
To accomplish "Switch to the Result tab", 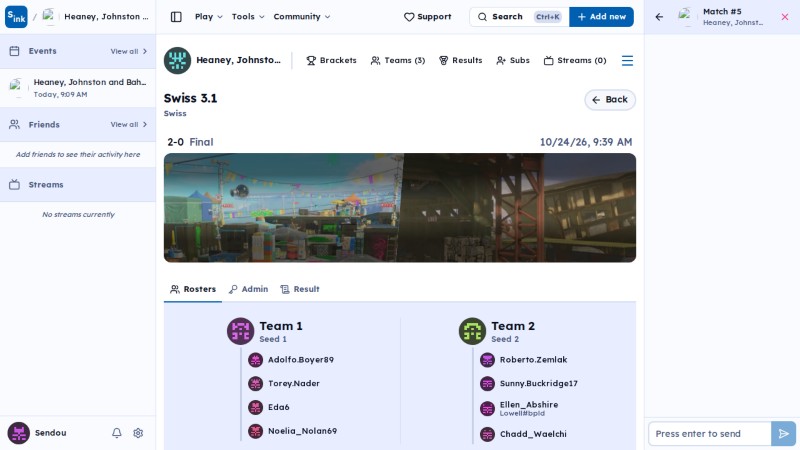I will point(300,289).
